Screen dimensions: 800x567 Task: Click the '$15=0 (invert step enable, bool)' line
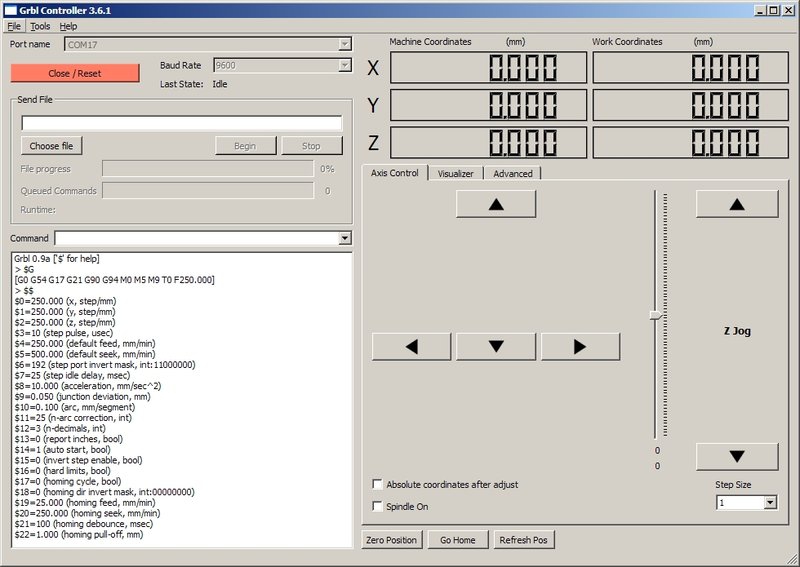pos(79,460)
